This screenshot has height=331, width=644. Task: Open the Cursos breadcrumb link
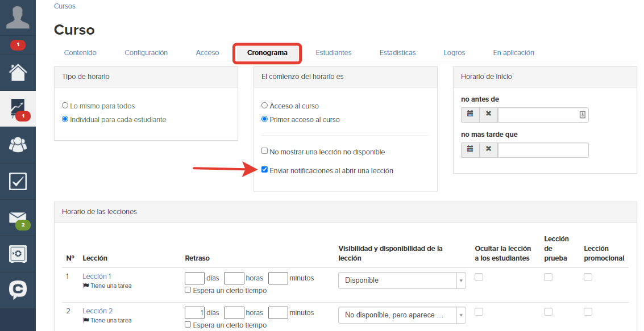(x=64, y=6)
